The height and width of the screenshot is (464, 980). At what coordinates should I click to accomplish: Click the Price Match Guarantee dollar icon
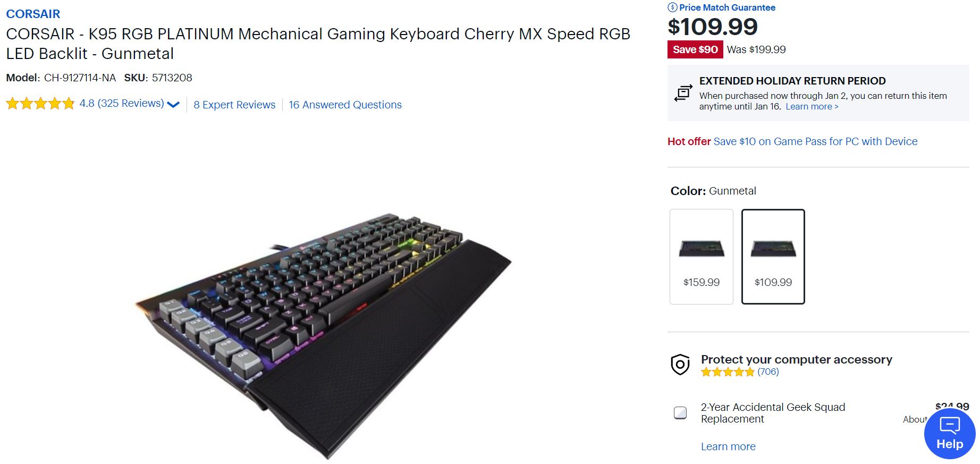(672, 7)
